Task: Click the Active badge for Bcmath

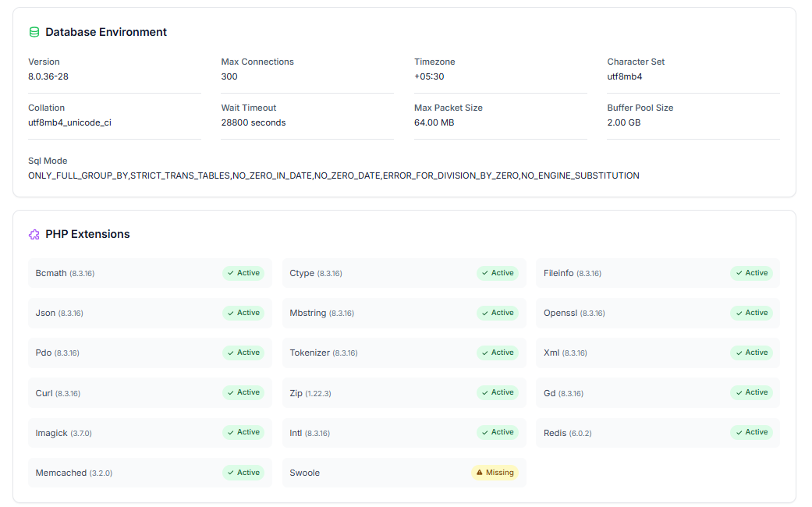Action: [243, 273]
